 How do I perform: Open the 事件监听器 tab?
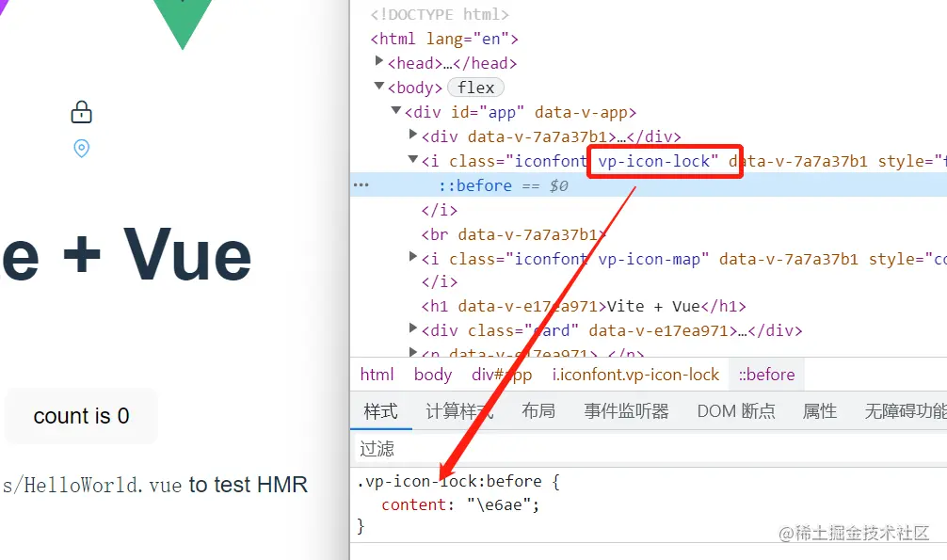click(626, 411)
